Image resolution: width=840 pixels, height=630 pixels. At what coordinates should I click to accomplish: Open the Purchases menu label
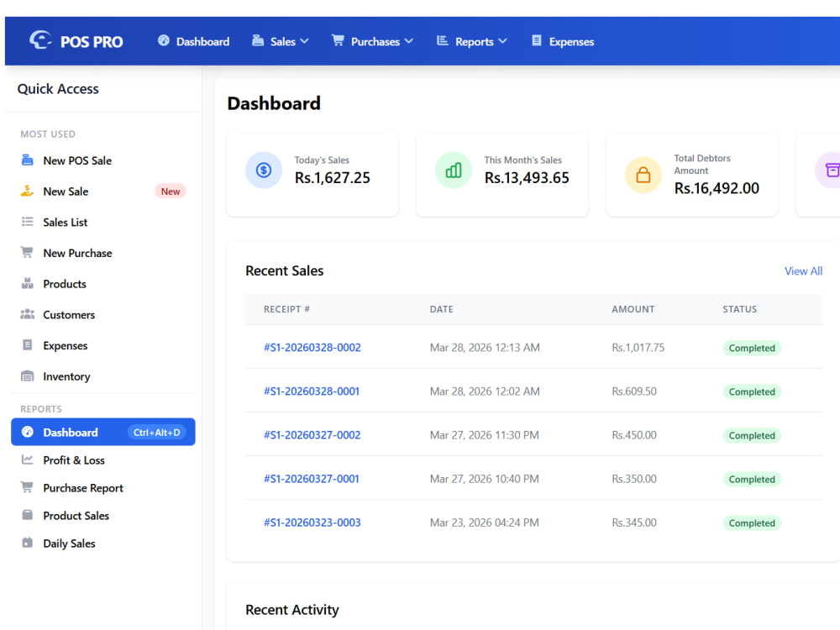(375, 42)
